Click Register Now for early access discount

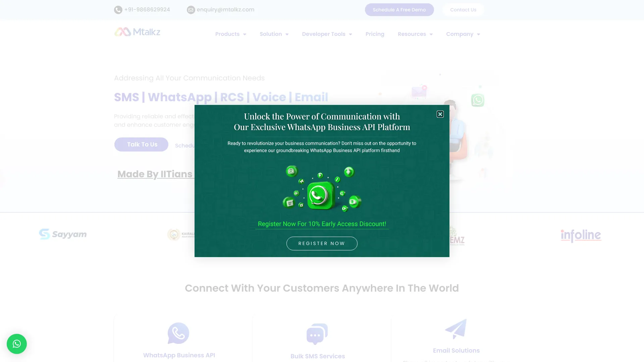(322, 243)
